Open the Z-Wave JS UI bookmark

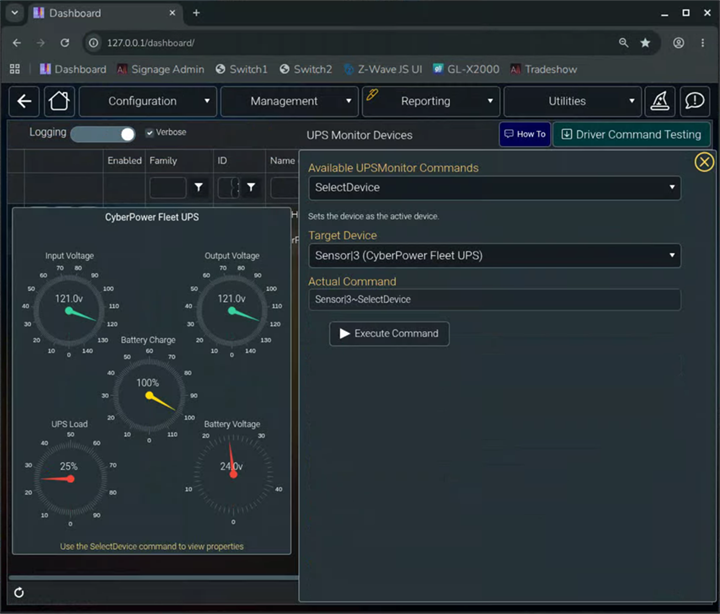pos(383,69)
